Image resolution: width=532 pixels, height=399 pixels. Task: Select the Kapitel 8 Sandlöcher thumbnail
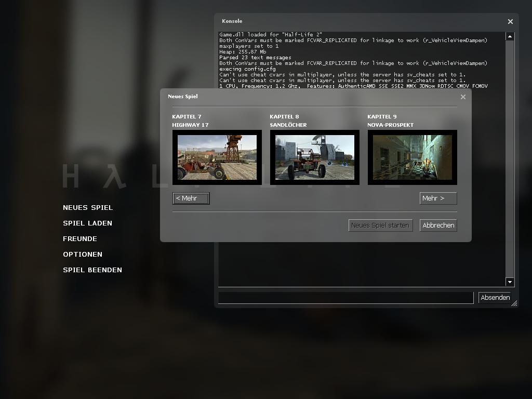tap(314, 157)
